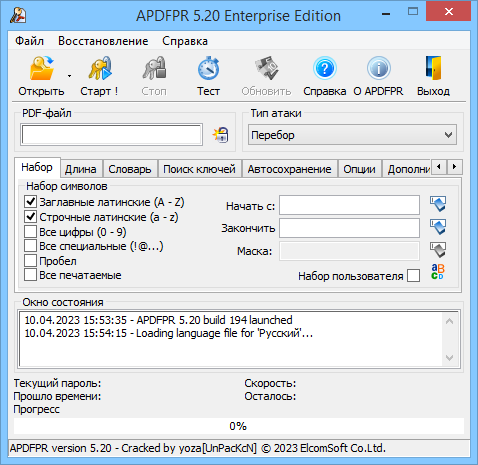Click the Закончить input field
478x465 pixels.
point(349,228)
